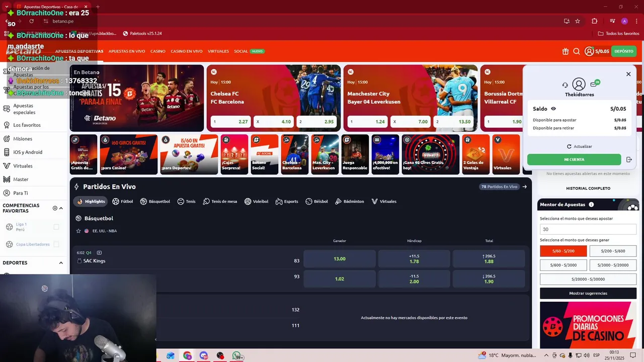Open Para Ti in left sidebar
Image resolution: width=644 pixels, height=362 pixels.
click(x=21, y=193)
